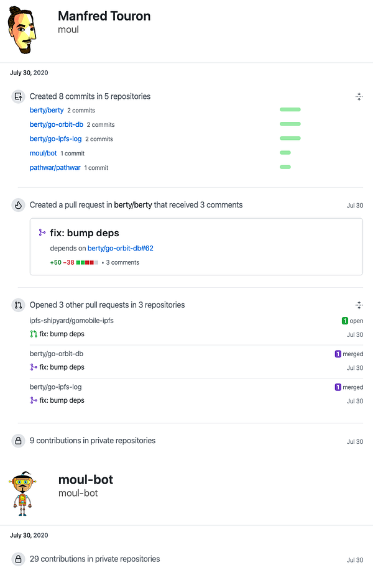
Task: Open the berty/berty repository link
Action: (x=47, y=110)
